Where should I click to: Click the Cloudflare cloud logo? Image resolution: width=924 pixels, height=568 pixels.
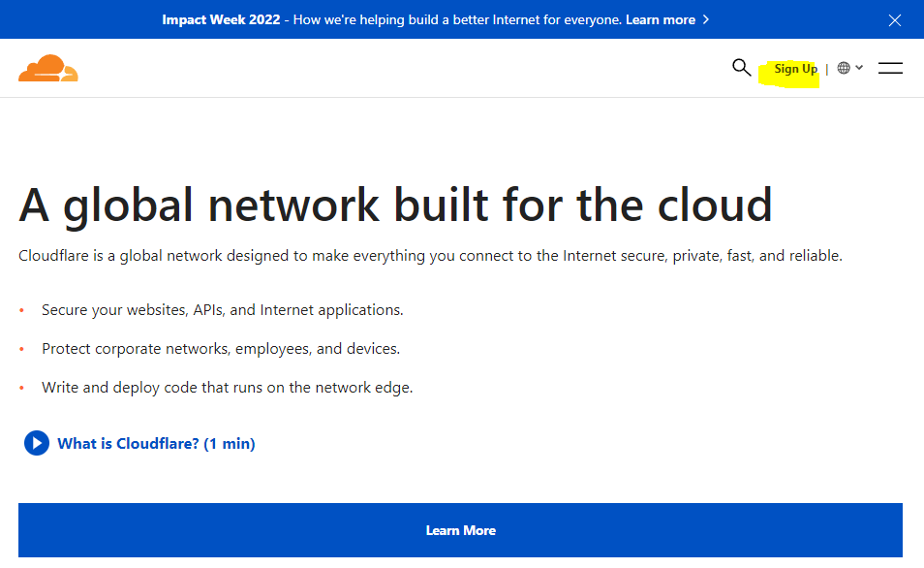pos(47,68)
